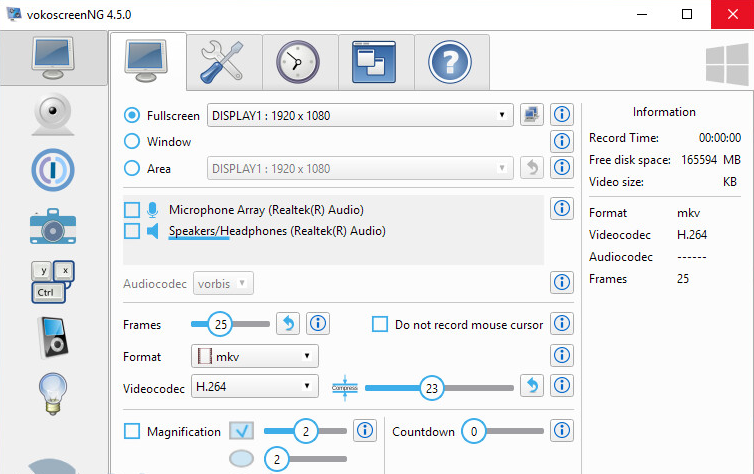Click the Microphone Array (Realtek(R) Audio) label

[266, 210]
